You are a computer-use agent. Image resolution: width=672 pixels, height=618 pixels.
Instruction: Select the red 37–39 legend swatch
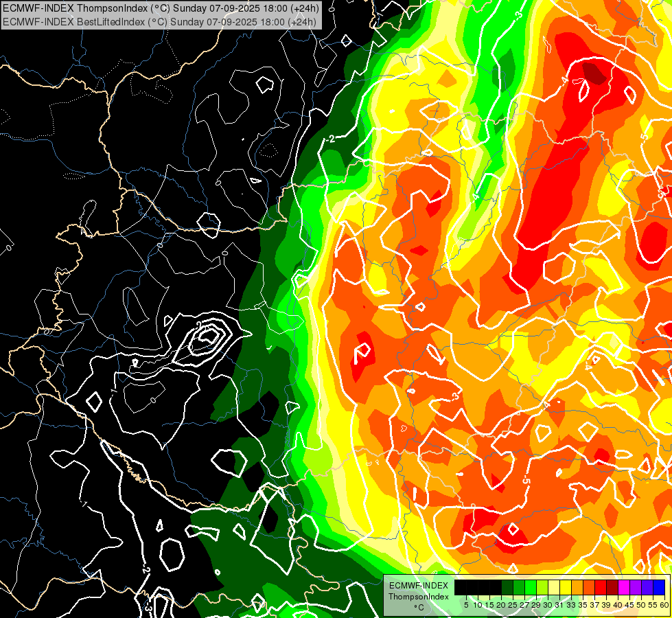pos(601,588)
